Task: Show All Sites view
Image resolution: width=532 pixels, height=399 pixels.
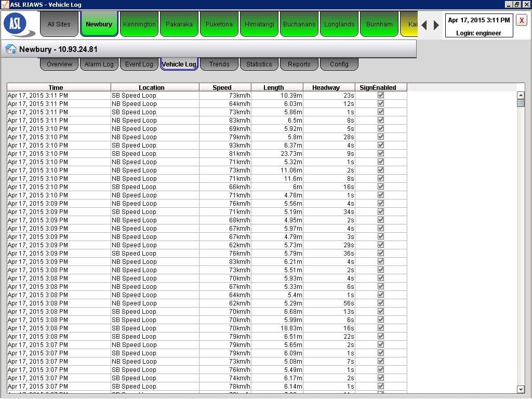Action: click(59, 24)
